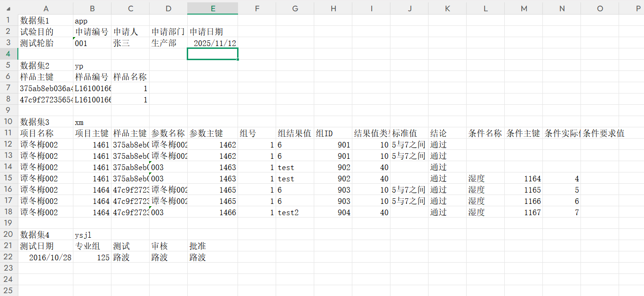644x296 pixels.
Task: Select the "审核" header cell
Action: coord(168,246)
